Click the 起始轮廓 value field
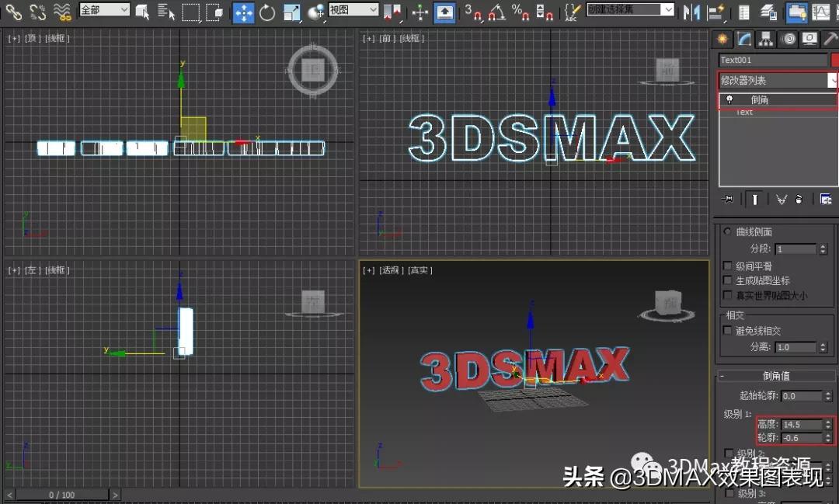Viewport: 839px width, 504px height. click(802, 396)
